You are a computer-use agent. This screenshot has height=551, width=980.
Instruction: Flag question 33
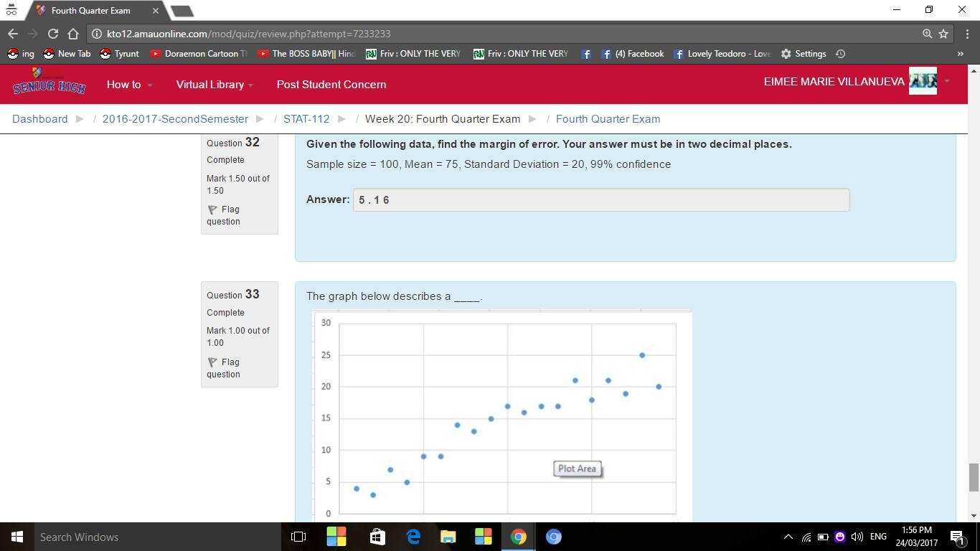tap(224, 368)
